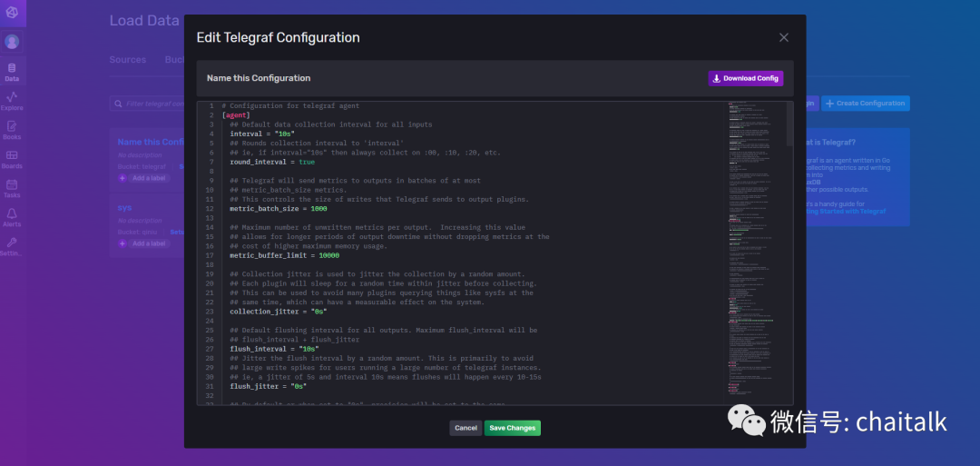This screenshot has width=980, height=466.
Task: Edit the Name this Configuration field
Action: coord(259,78)
